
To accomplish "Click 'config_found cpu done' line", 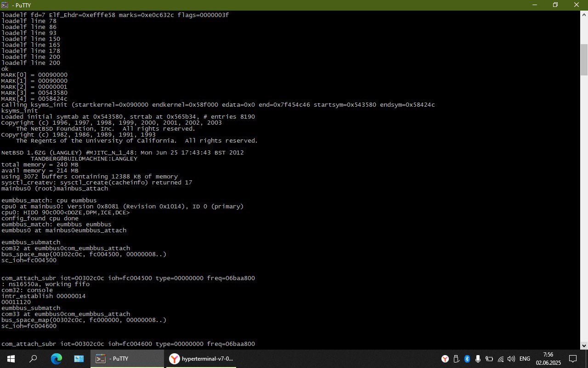I will (40, 218).
